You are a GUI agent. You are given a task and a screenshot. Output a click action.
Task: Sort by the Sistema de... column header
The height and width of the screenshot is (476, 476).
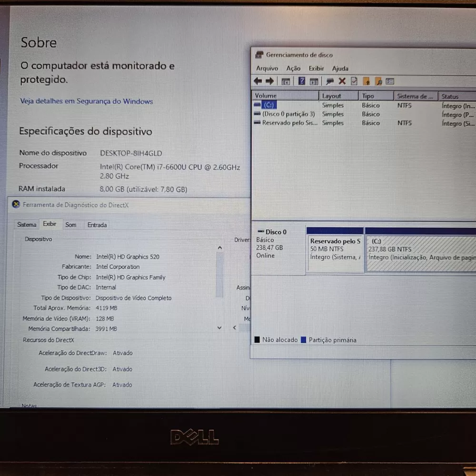click(x=416, y=96)
